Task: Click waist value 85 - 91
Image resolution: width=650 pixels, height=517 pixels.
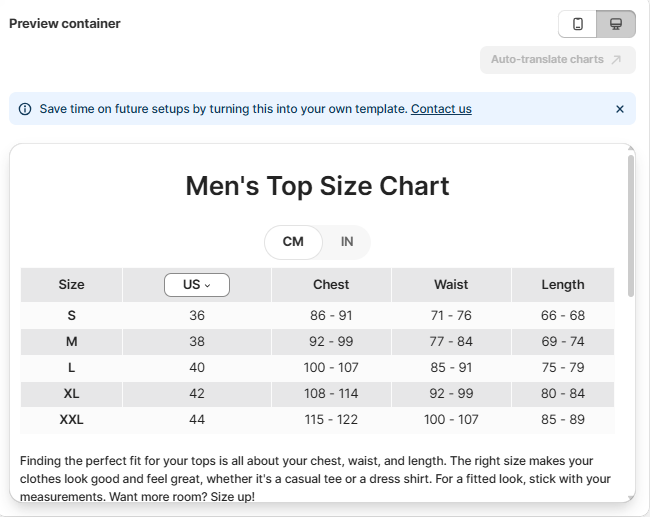Action: 451,368
